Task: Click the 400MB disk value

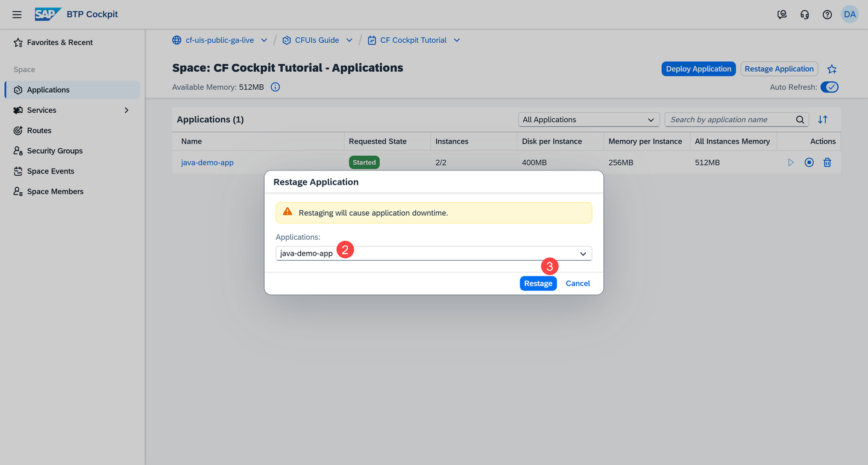Action: click(534, 163)
